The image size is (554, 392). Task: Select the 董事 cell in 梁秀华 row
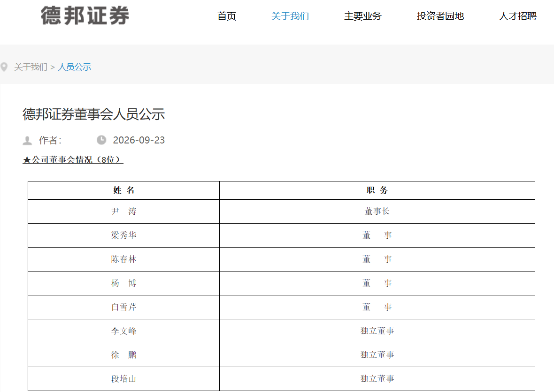point(377,235)
